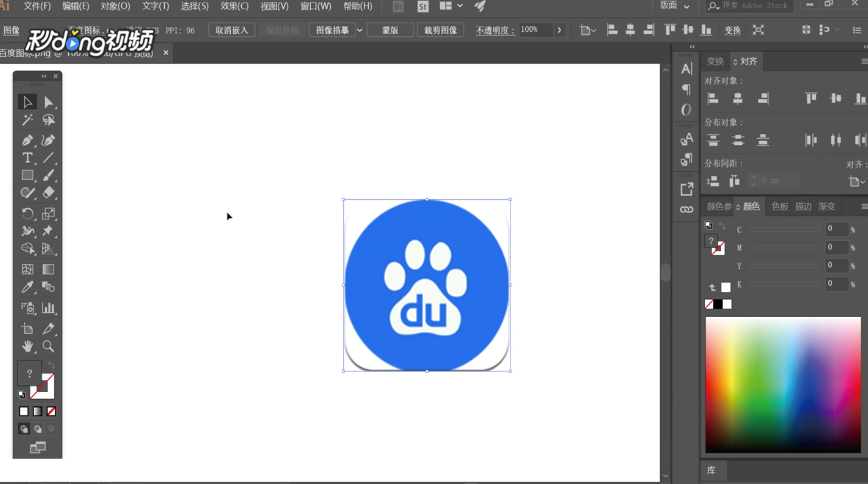Select the Lasso tool
868x484 pixels.
pyautogui.click(x=48, y=120)
